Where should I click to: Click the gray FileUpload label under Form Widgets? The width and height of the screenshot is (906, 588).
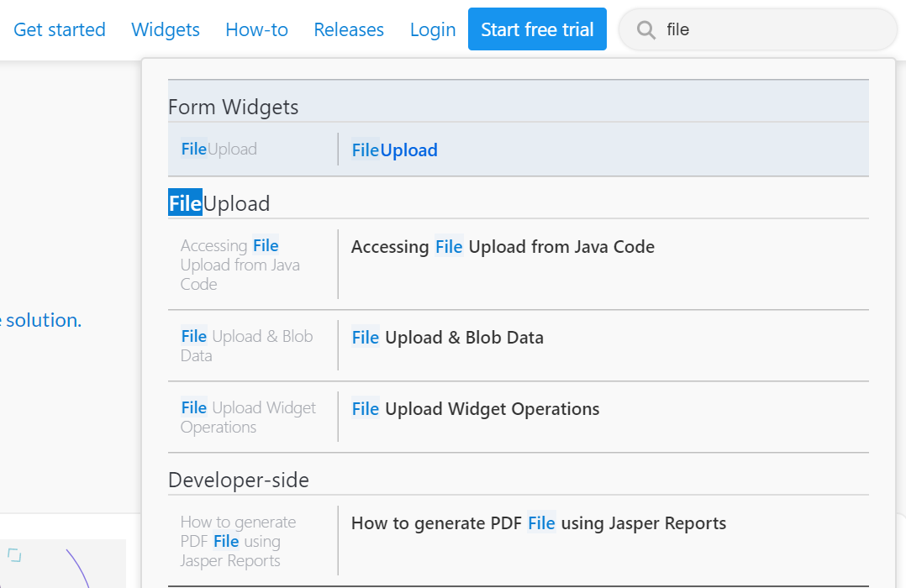pos(219,150)
